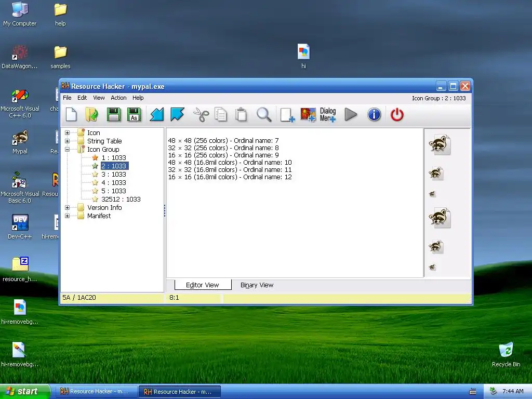This screenshot has width=532, height=399.
Task: Select the 'hi' file icon on desktop
Action: click(x=303, y=56)
